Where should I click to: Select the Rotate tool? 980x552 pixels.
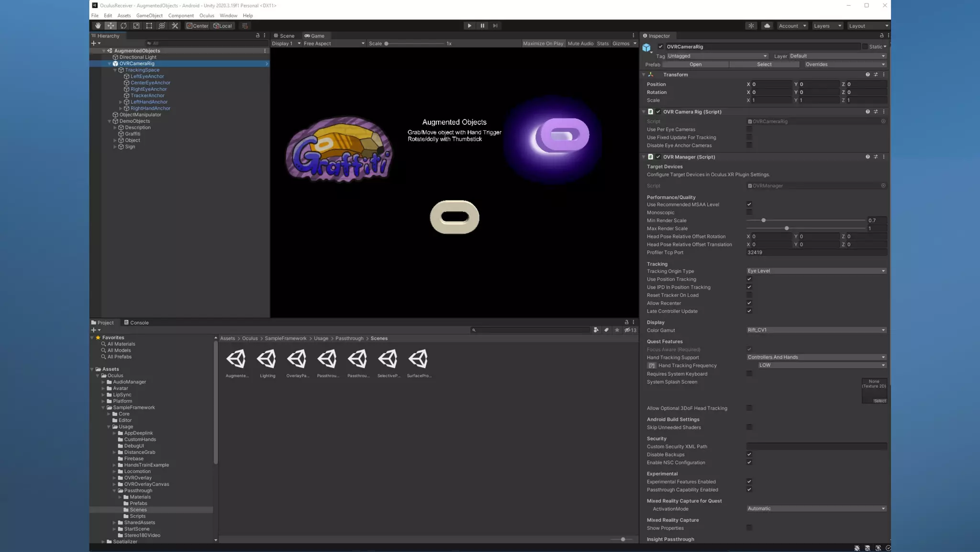(x=123, y=26)
